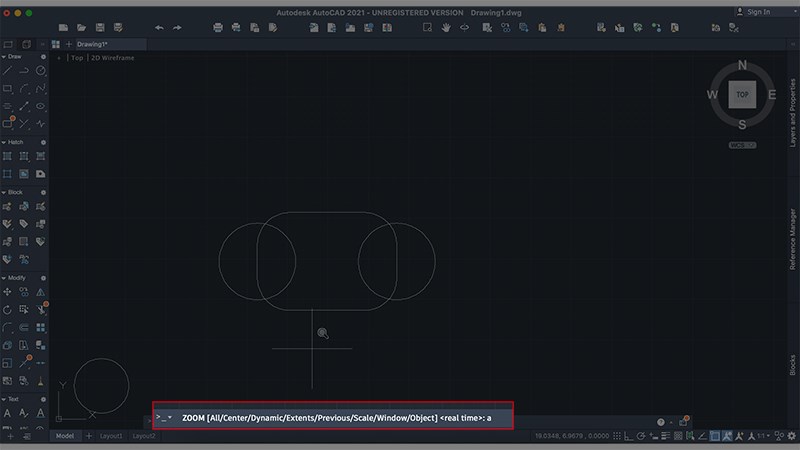800x450 pixels.
Task: Select the Mirror tool in Modify panel
Action: coord(41,292)
